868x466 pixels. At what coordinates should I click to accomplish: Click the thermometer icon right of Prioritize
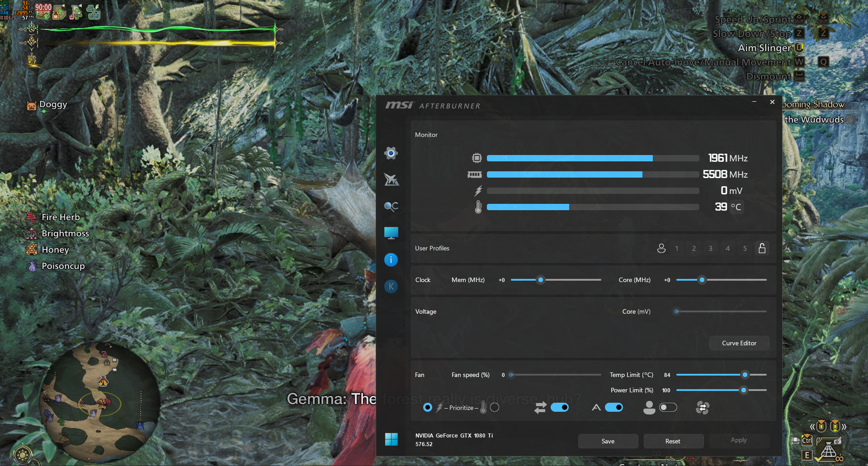coord(483,408)
